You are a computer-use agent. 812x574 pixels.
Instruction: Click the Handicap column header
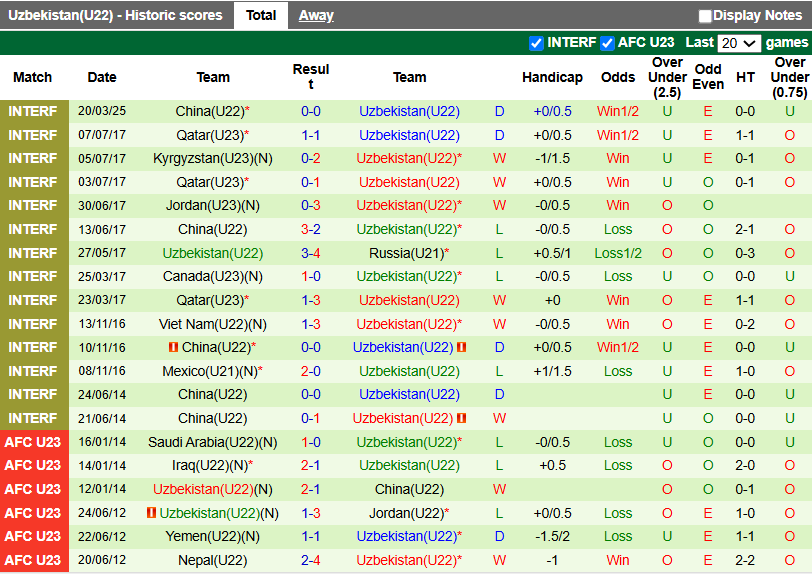click(553, 77)
